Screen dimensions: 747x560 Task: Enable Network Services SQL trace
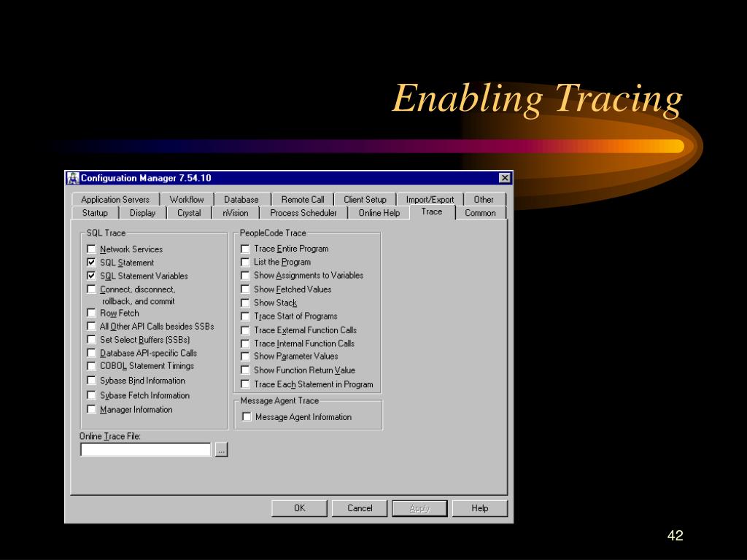coord(91,249)
